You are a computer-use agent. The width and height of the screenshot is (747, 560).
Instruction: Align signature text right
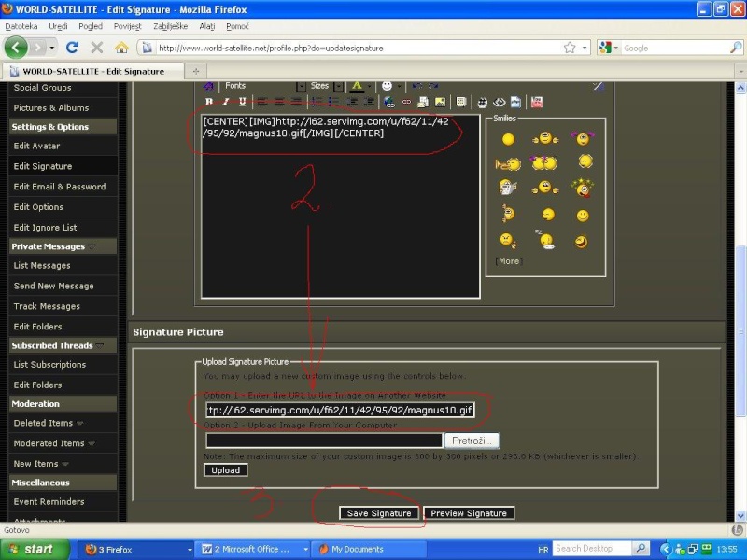point(296,102)
